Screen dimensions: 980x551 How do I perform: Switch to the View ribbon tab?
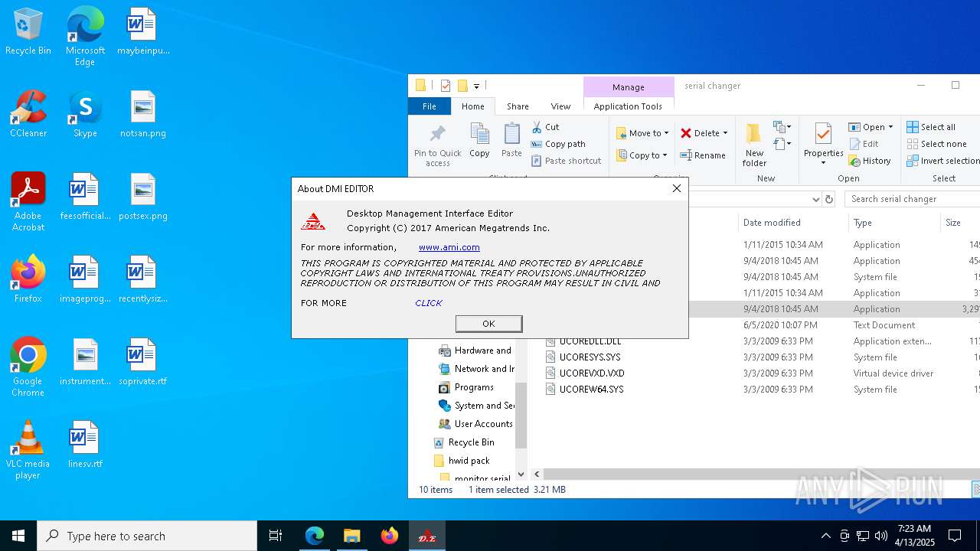560,106
